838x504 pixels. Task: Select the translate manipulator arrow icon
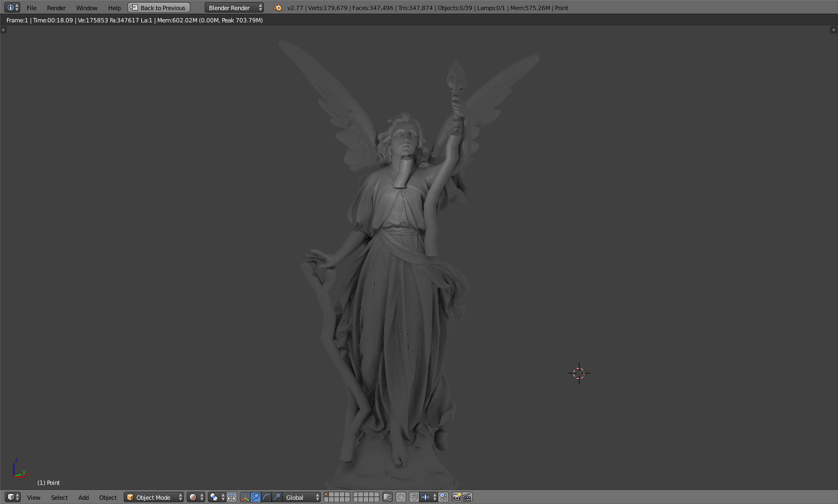click(x=255, y=497)
